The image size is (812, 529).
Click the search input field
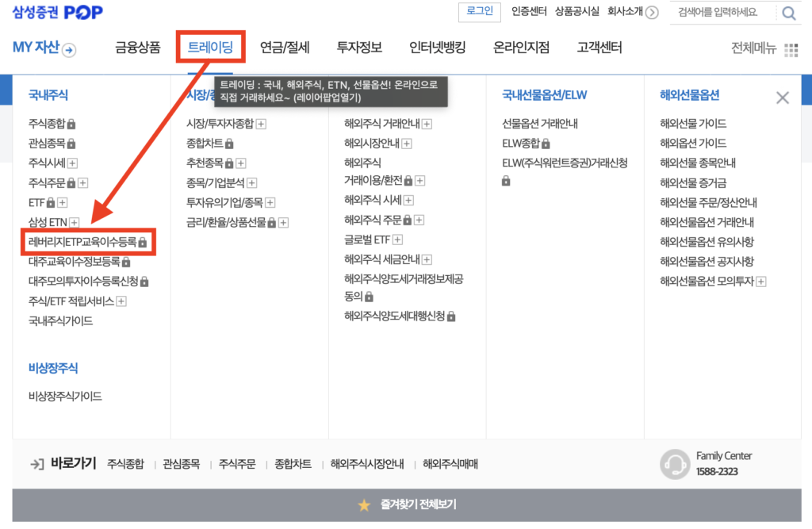pyautogui.click(x=720, y=13)
